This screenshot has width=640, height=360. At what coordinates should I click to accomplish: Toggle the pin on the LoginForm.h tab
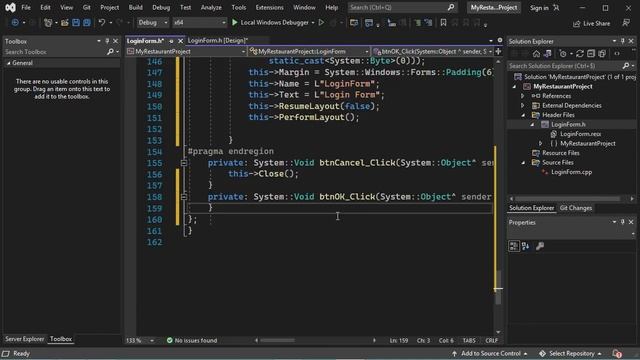pyautogui.click(x=171, y=41)
